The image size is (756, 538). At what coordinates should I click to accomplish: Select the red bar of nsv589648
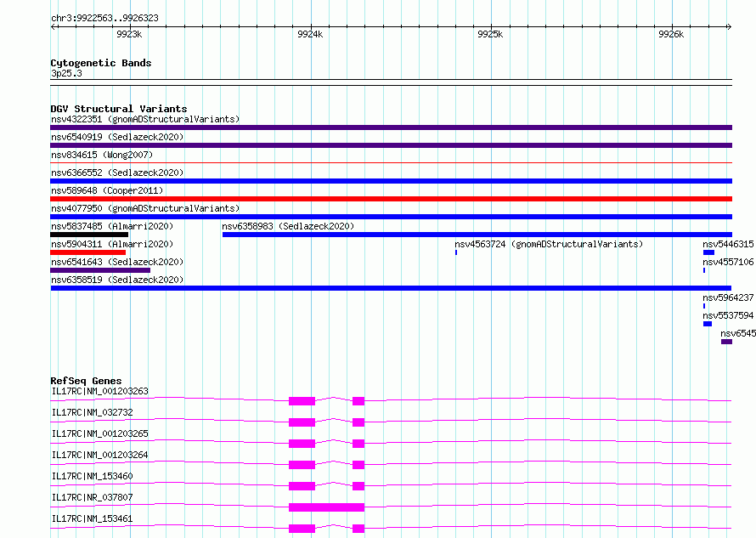tap(391, 199)
